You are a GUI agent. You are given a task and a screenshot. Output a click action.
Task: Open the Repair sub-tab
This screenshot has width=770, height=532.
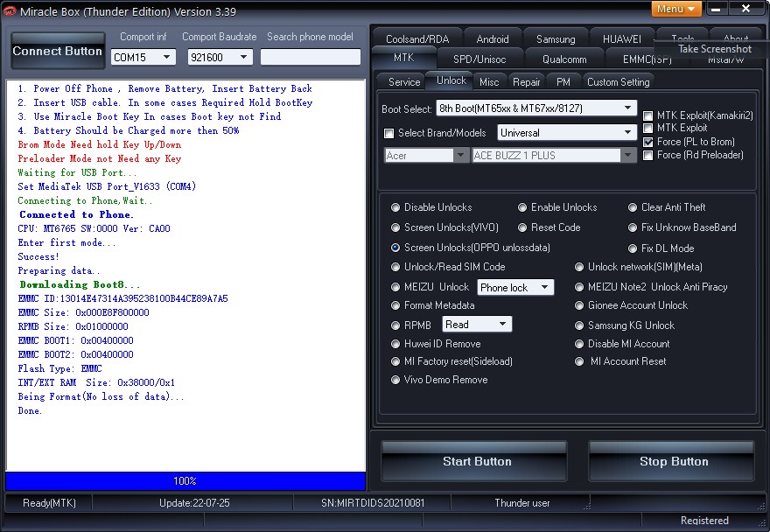(x=527, y=82)
